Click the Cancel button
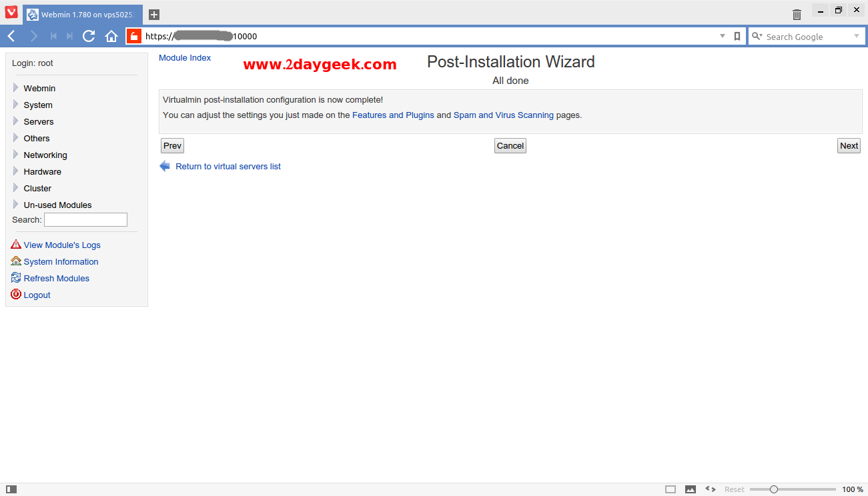 pos(510,146)
